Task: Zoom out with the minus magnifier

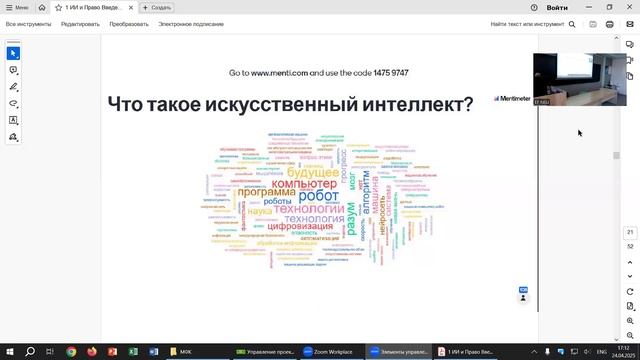Action: point(630,335)
